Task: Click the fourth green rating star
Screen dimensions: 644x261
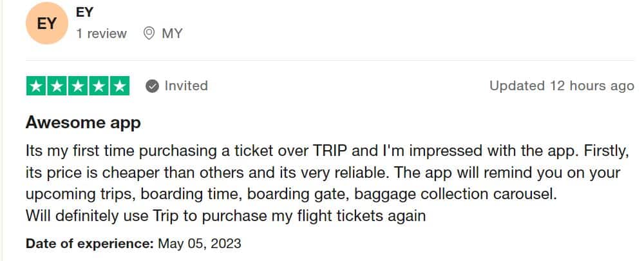Action: pos(99,86)
